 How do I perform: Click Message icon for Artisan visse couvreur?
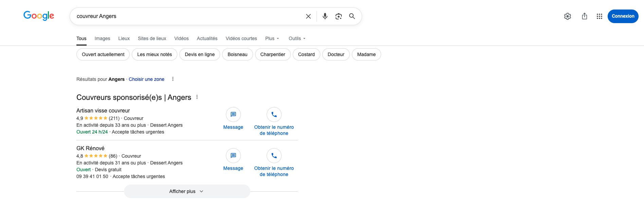(x=233, y=115)
